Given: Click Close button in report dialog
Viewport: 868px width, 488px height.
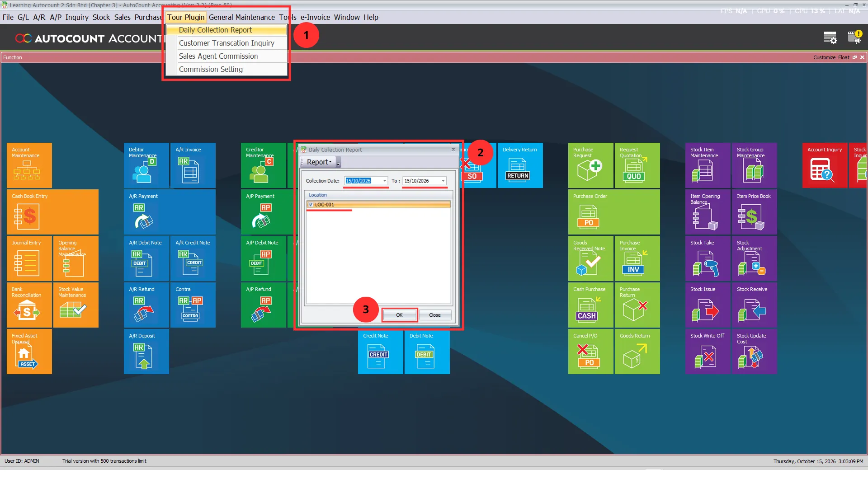Looking at the screenshot, I should pyautogui.click(x=435, y=315).
